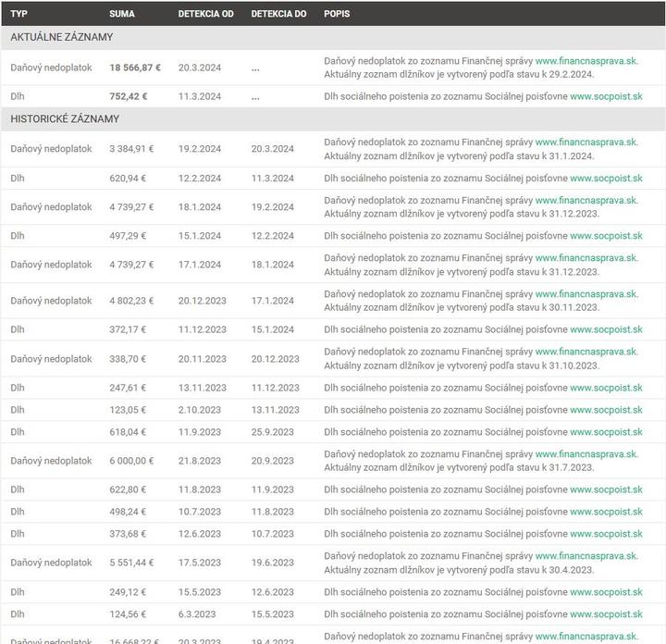Screen dimensions: 666x644
Task: Follow socpoist.sk link in 620,94 € row
Action: point(606,178)
